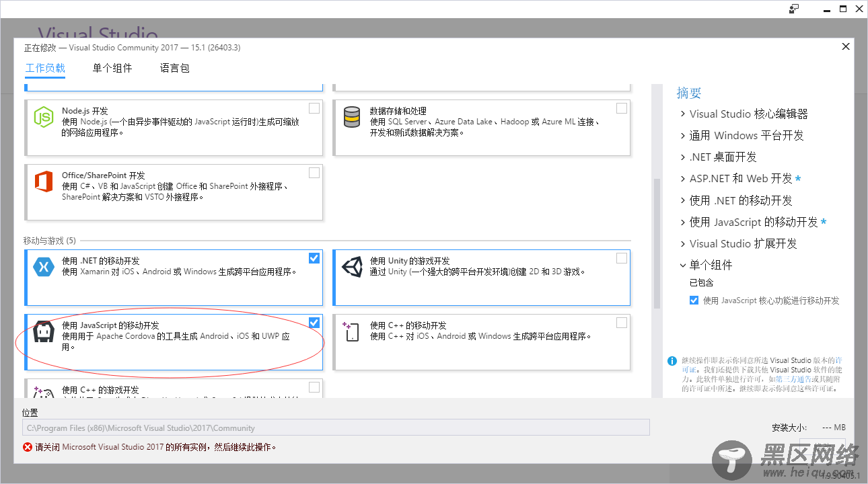The height and width of the screenshot is (484, 868).
Task: Expand Visual Studio 扩展开发 summary item
Action: [683, 243]
